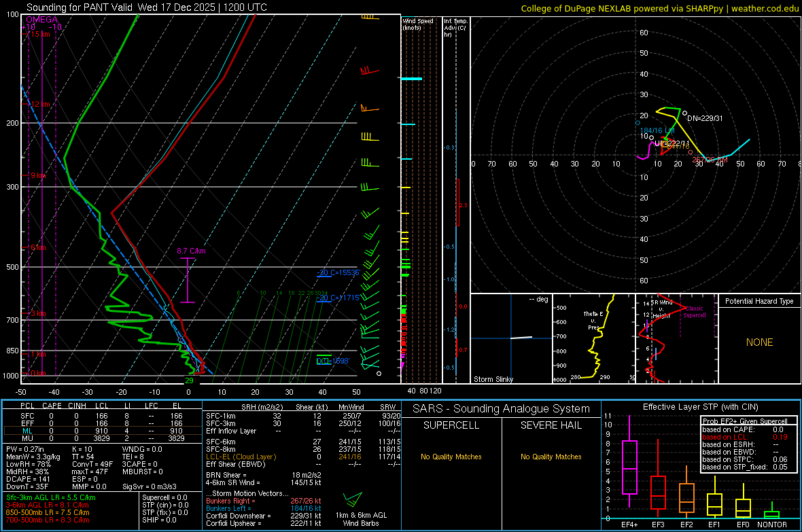The image size is (802, 532).
Task: Click the Classic Supercell label
Action: point(694,312)
